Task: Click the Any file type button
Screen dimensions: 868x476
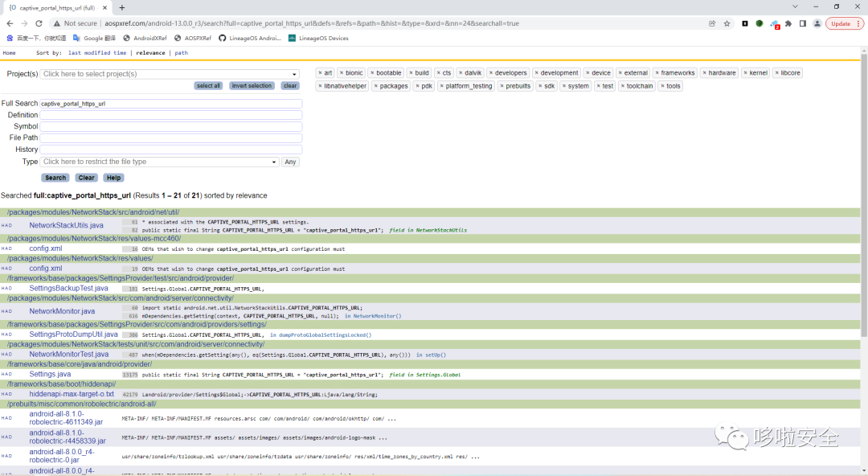Action: click(x=290, y=162)
